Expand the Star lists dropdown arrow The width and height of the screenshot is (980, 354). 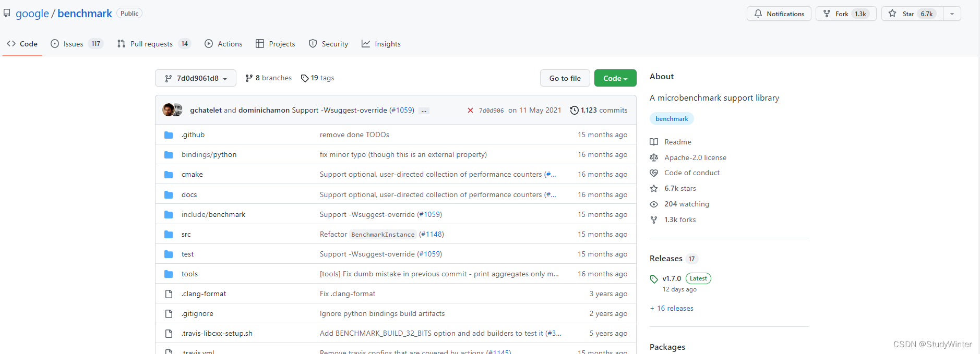click(x=952, y=14)
